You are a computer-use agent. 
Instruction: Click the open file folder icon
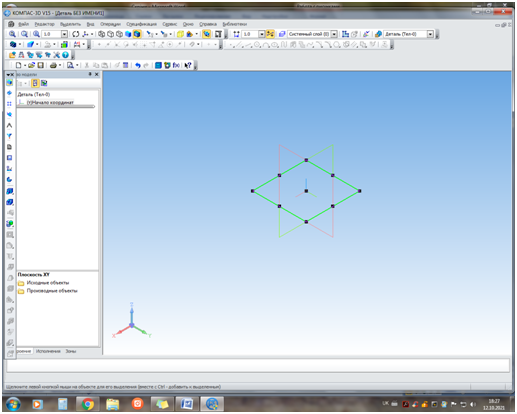(31, 65)
